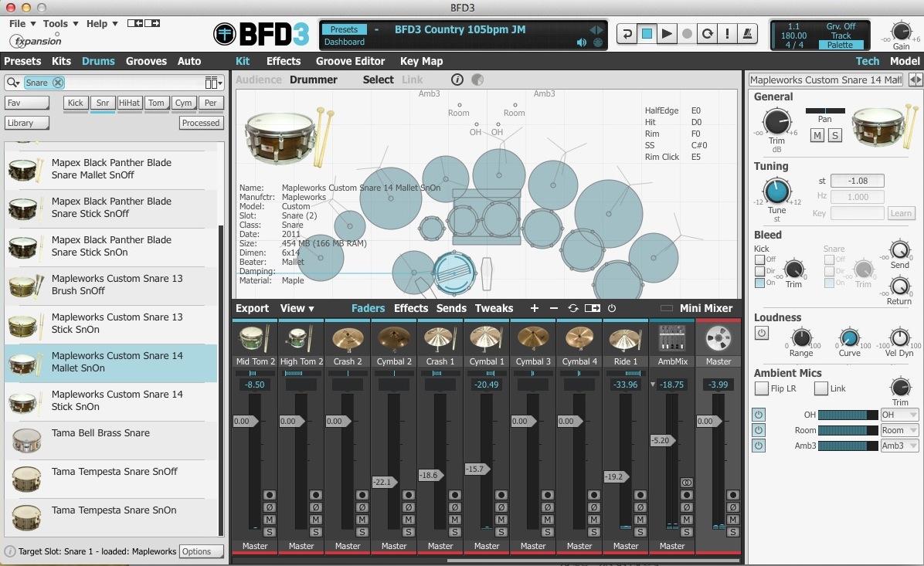The width and height of the screenshot is (924, 566).
Task: Start playback with the Play button
Action: pyautogui.click(x=667, y=33)
